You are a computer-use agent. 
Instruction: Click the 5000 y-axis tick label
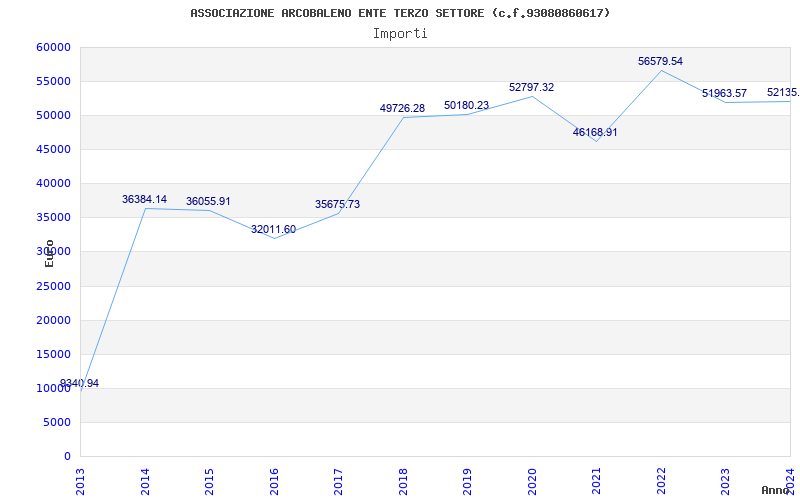(57, 422)
